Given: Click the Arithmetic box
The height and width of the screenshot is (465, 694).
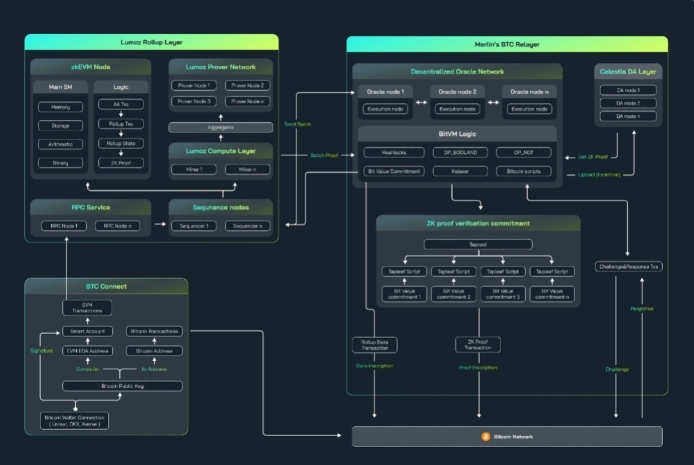Looking at the screenshot, I should 60,144.
